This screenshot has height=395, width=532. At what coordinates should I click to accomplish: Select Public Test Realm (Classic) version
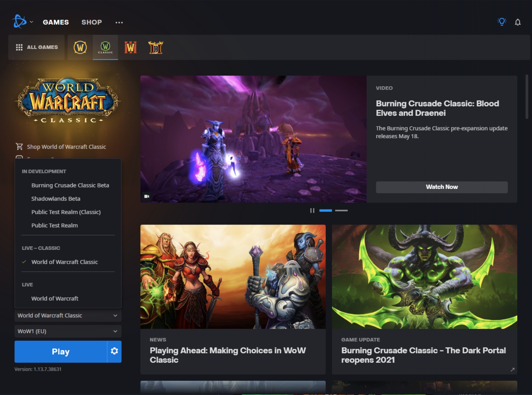point(66,212)
